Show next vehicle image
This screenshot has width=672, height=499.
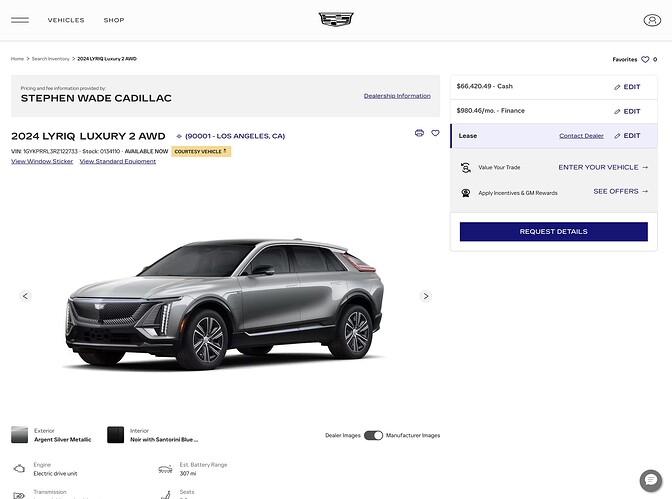[x=425, y=296]
